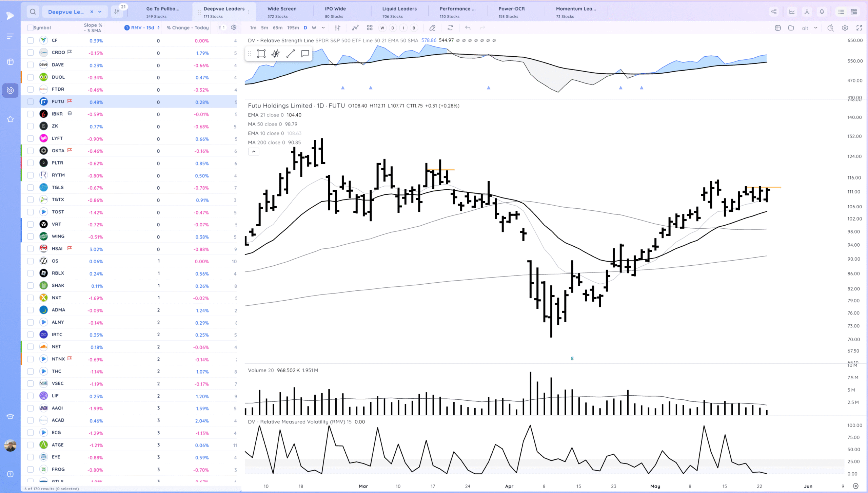
Task: Check the checkbox for the PLTR row
Action: [x=30, y=163]
